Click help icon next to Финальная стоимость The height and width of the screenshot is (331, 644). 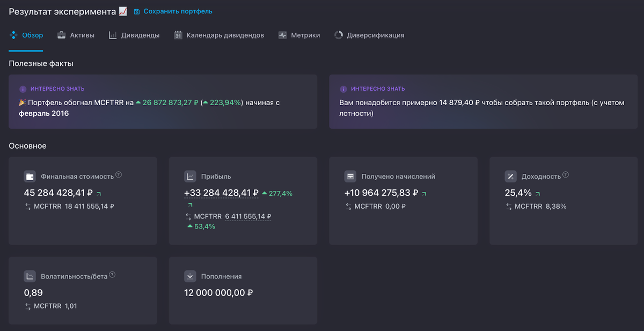119,175
